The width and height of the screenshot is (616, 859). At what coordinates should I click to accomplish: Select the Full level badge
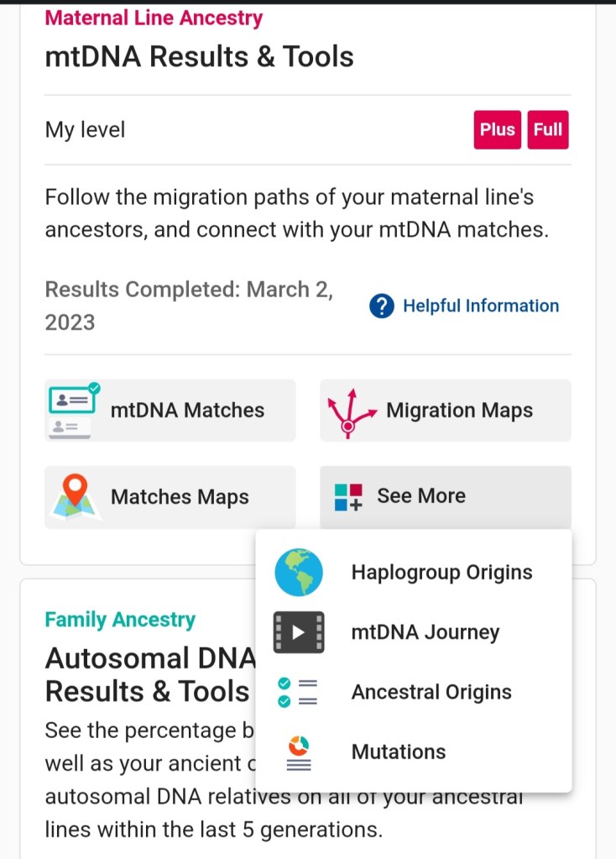point(548,130)
